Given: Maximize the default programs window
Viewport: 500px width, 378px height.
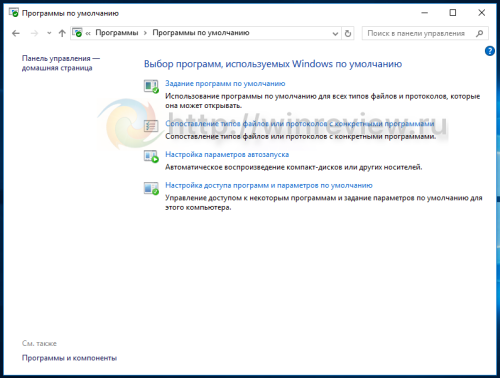Looking at the screenshot, I should tap(453, 13).
